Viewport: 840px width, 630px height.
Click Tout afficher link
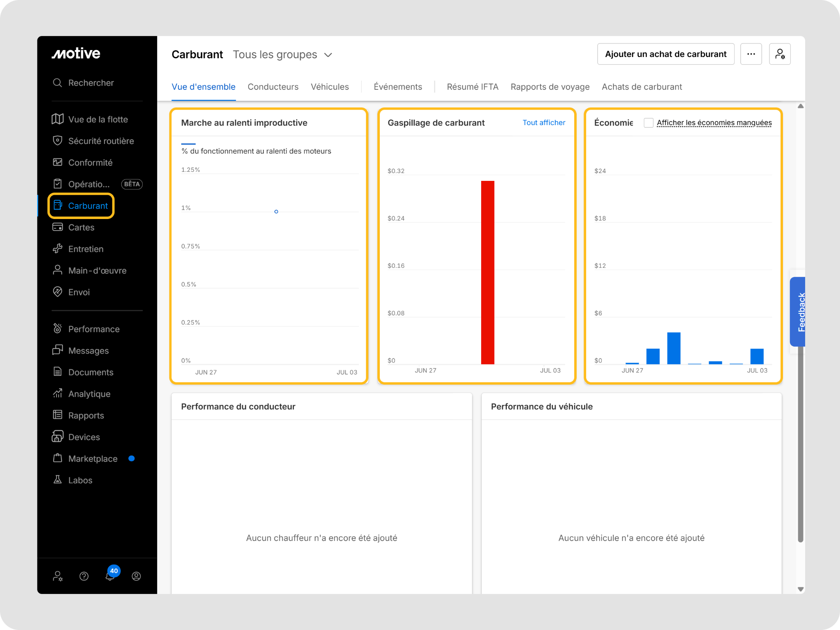[544, 123]
